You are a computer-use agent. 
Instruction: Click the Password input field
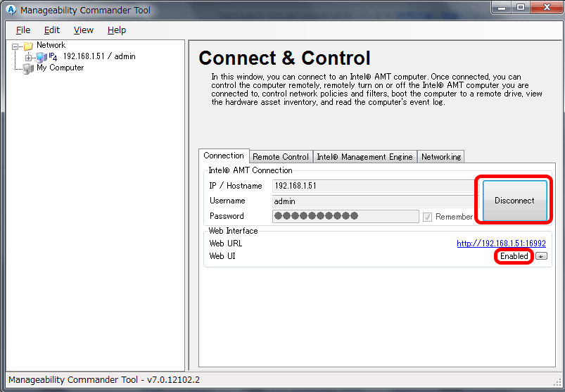[x=345, y=216]
